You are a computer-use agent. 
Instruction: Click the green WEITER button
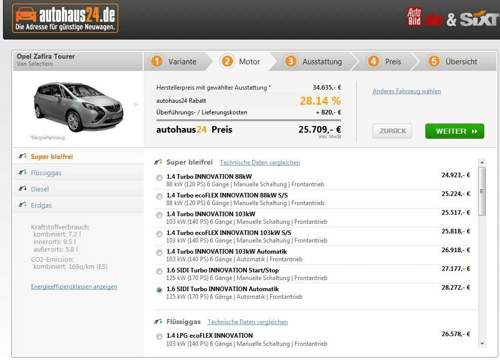[455, 131]
